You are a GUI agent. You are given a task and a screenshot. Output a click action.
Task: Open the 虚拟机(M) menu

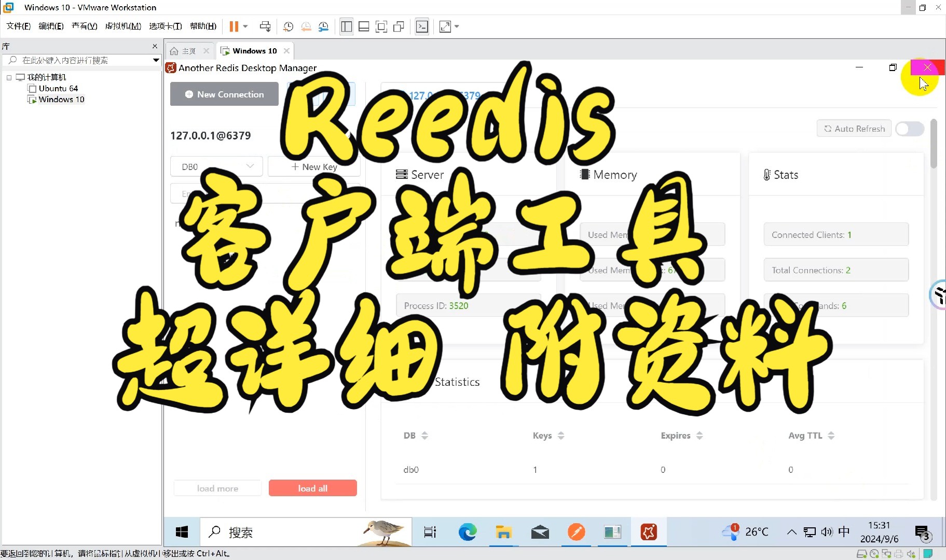[123, 26]
